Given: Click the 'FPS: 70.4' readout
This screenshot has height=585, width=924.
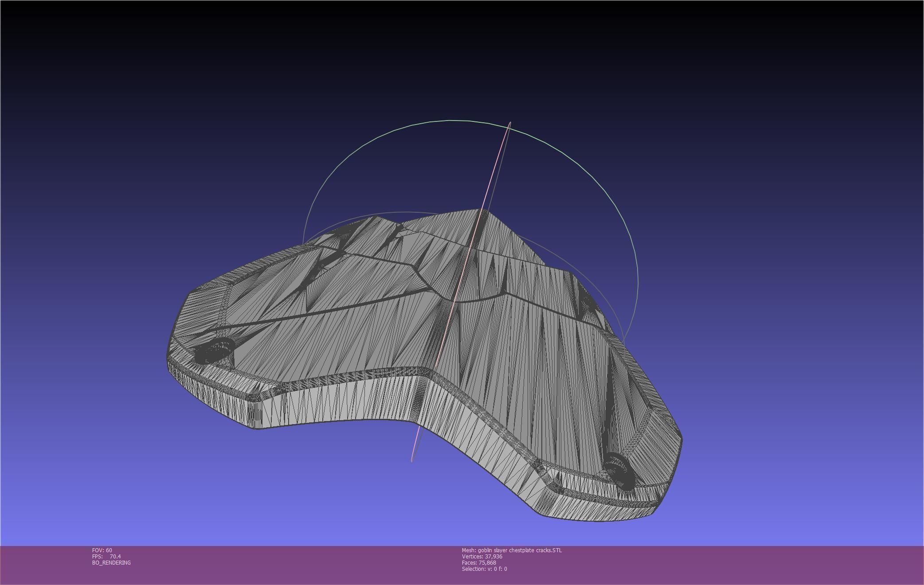Looking at the screenshot, I should point(106,557).
